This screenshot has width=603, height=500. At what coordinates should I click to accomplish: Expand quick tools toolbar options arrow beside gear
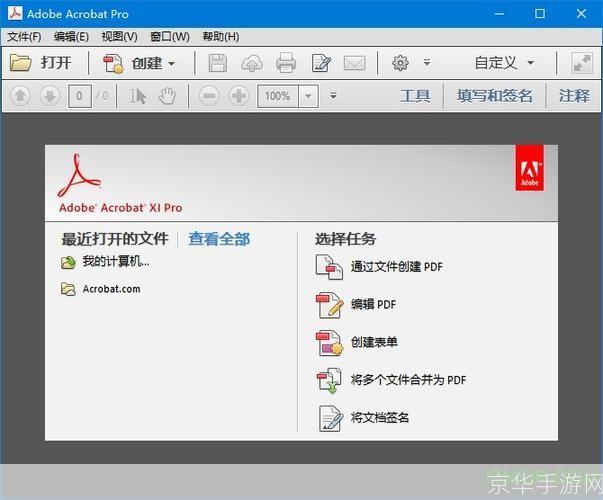point(427,62)
